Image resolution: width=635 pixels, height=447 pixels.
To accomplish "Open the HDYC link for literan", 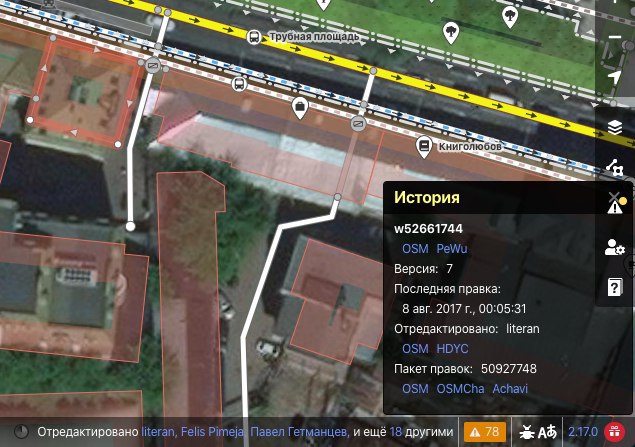I will tap(452, 349).
